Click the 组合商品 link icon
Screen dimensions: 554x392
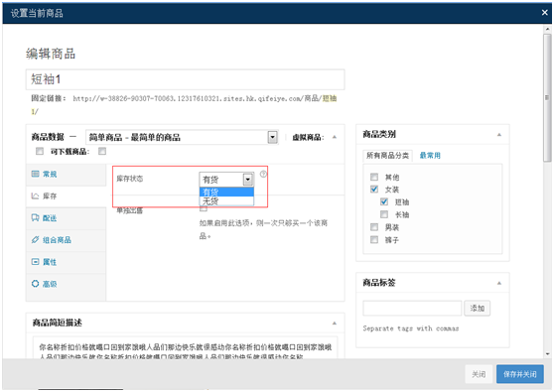tap(35, 239)
